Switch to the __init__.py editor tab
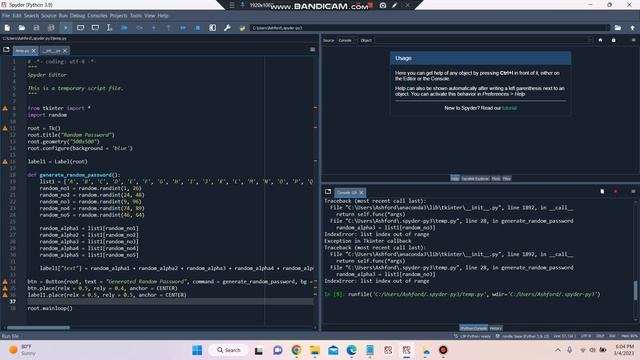Viewport: 640px width, 360px height. [x=51, y=51]
